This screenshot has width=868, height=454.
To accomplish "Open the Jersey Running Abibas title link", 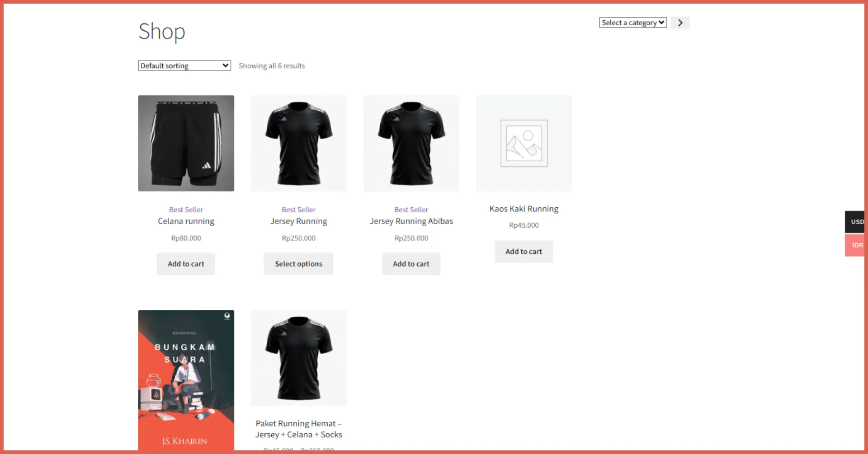I will (x=411, y=221).
